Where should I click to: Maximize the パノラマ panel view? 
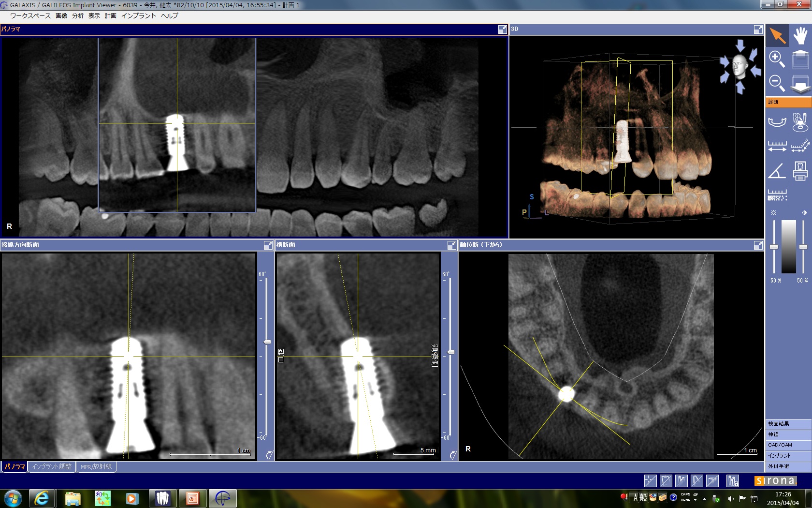pyautogui.click(x=502, y=30)
